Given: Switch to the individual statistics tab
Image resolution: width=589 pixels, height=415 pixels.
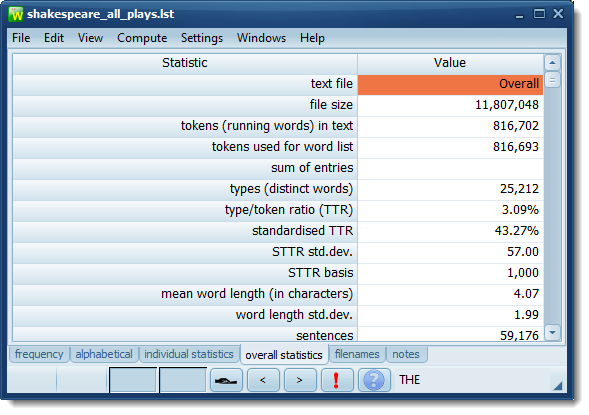Looking at the screenshot, I should coord(189,354).
